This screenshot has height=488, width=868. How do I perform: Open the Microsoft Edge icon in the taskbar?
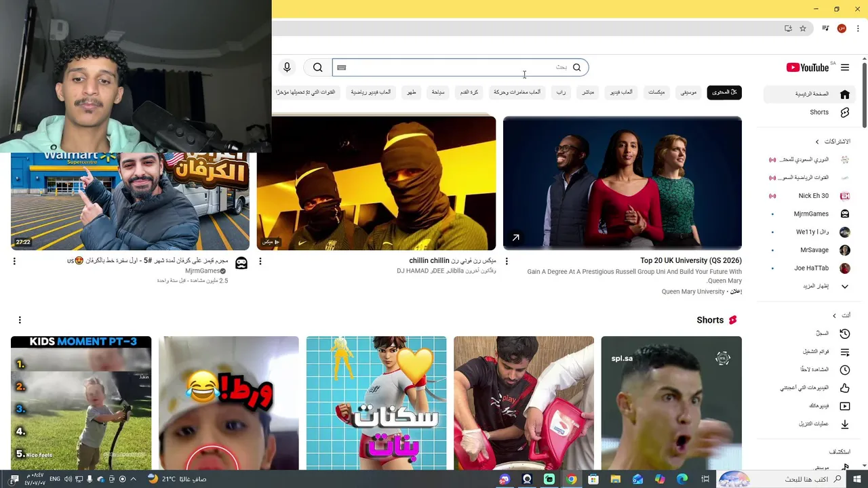[x=682, y=479]
